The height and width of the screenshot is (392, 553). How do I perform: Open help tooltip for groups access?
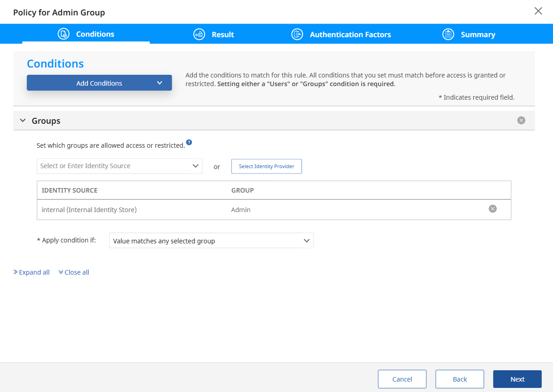(189, 143)
